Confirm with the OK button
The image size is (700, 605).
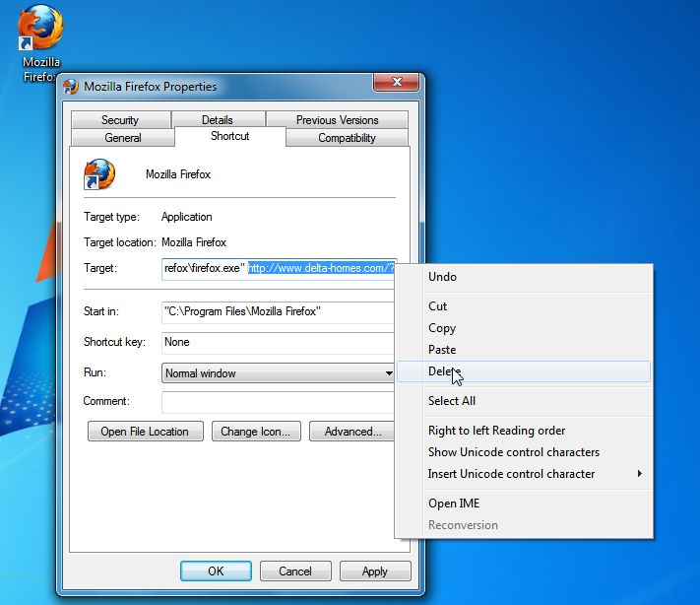(216, 571)
